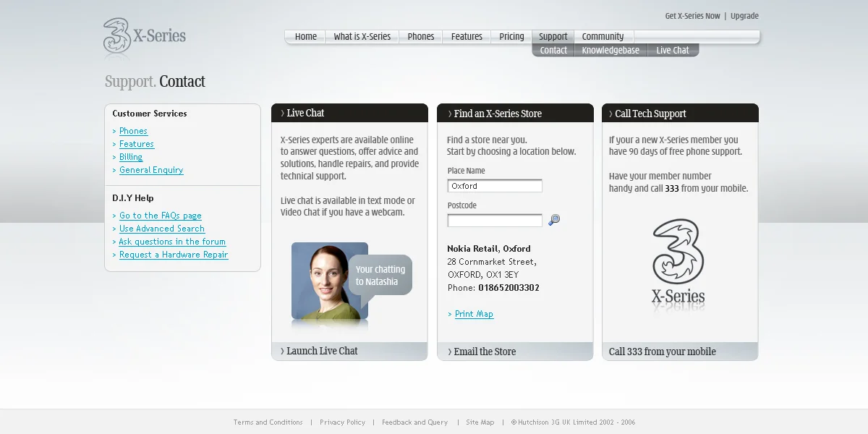Click Call 333 from your mobile footer
Viewport: 868px width, 434px height.
(680, 352)
